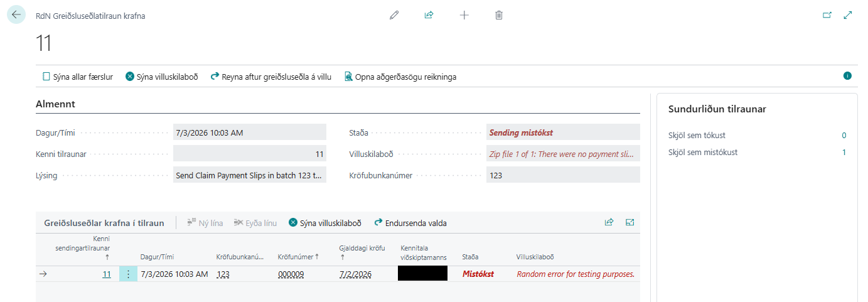Click Kröfubunkanúmer field with 123
868x302 pixels.
coord(563,175)
